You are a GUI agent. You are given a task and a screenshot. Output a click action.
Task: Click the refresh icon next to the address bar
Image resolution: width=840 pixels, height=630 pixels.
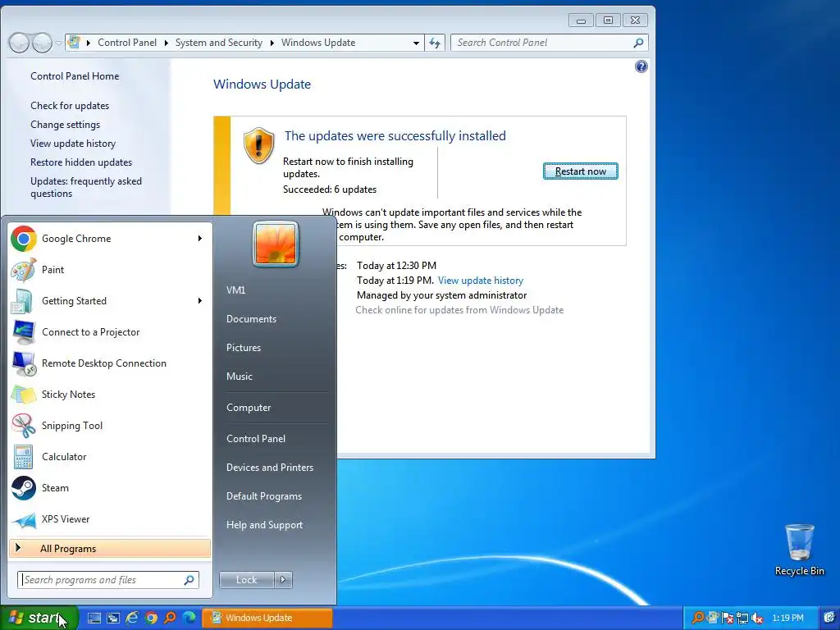click(435, 43)
